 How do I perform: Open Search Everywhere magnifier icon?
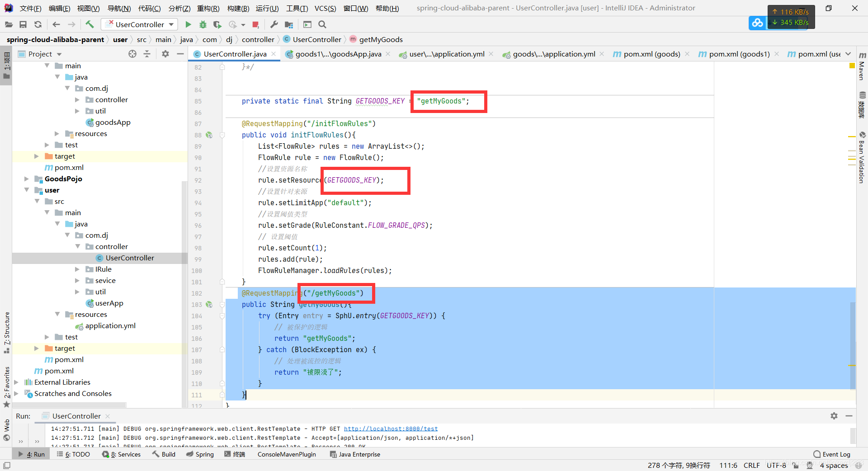[322, 24]
